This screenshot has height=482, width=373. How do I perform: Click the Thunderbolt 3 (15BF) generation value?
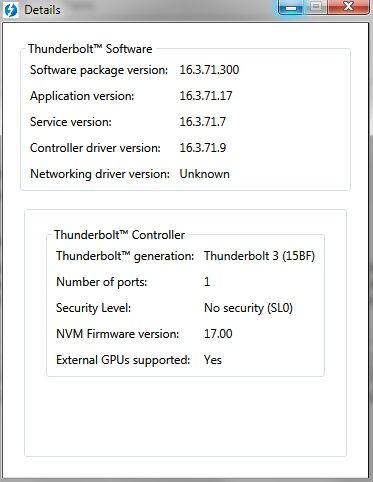click(x=259, y=256)
